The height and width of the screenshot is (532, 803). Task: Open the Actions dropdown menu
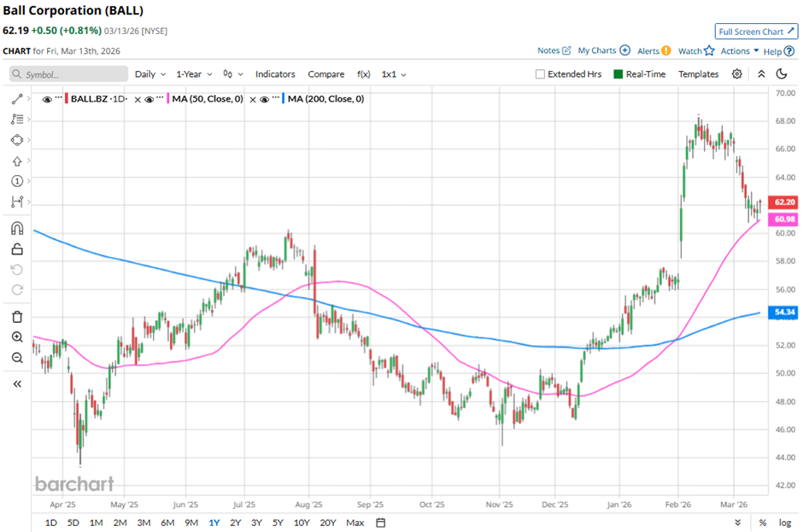tap(739, 51)
